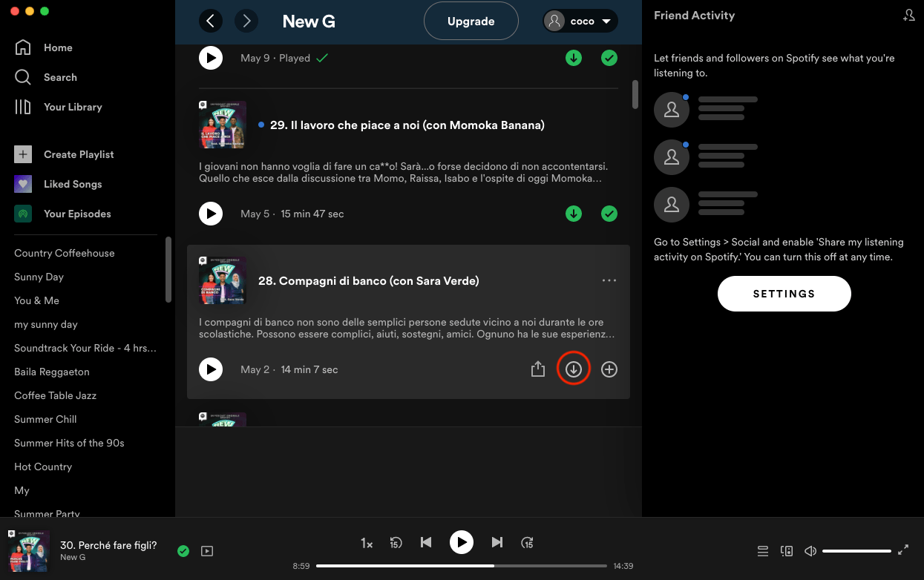
Task: Open the You & Me playlist
Action: 36,300
